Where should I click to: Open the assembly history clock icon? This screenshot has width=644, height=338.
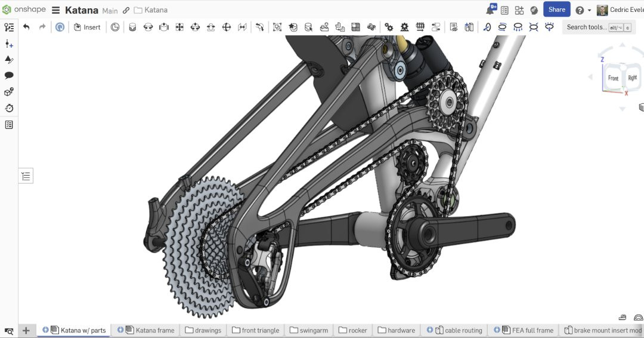[x=9, y=108]
